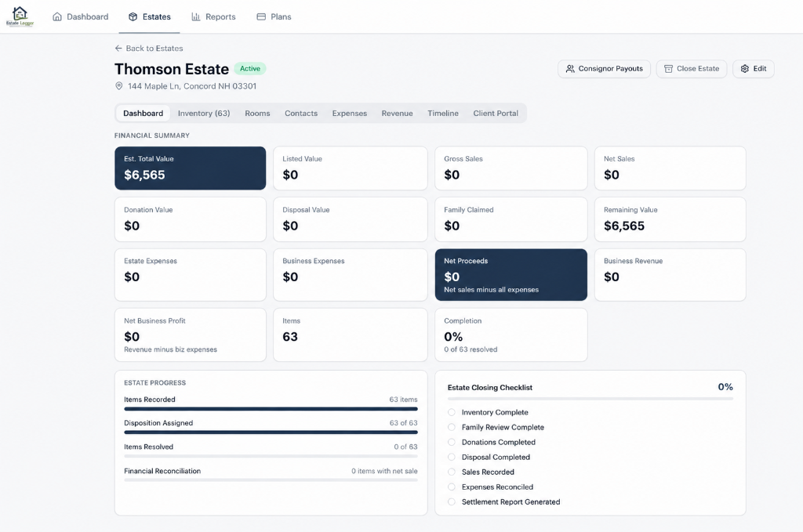The width and height of the screenshot is (803, 532).
Task: Click the FINANCIAL SUMMARY heading
Action: click(x=152, y=136)
